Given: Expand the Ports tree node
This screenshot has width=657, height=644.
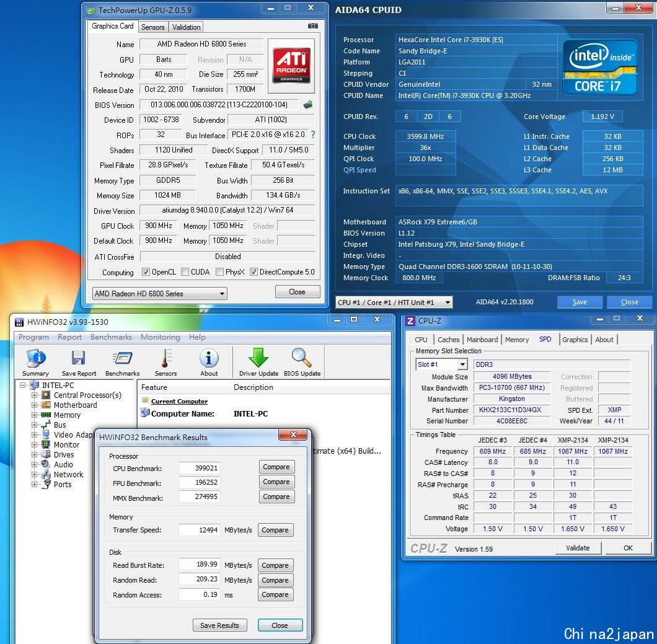Looking at the screenshot, I should pyautogui.click(x=34, y=484).
